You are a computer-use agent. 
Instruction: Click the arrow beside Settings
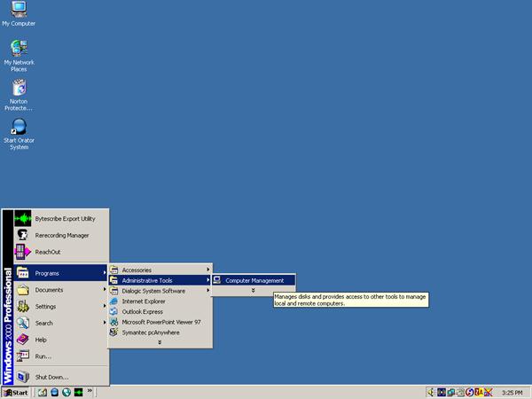104,306
